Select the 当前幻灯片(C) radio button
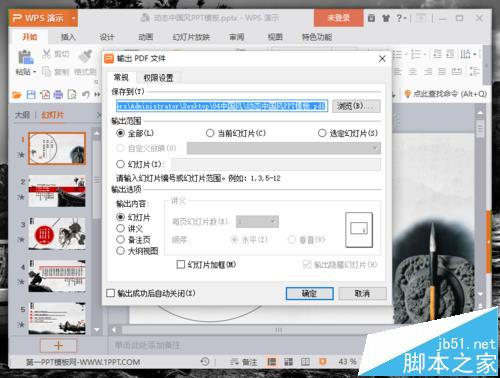 pos(210,133)
